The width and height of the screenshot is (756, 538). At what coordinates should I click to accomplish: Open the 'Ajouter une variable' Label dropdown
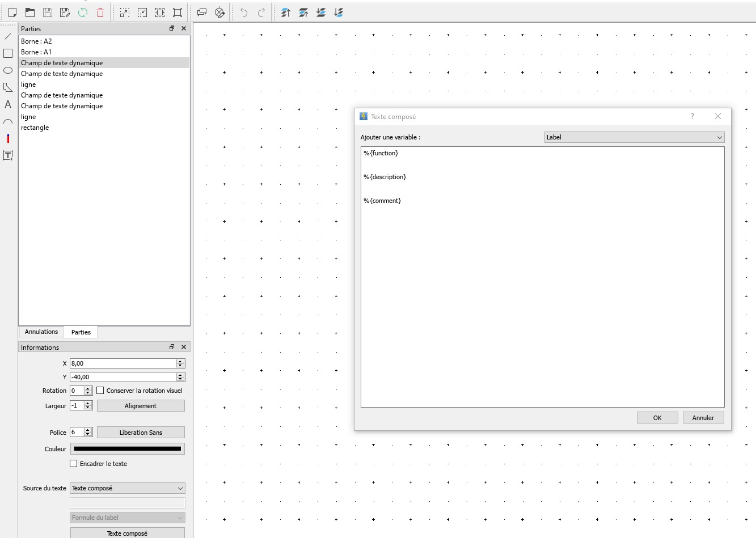[x=634, y=137]
